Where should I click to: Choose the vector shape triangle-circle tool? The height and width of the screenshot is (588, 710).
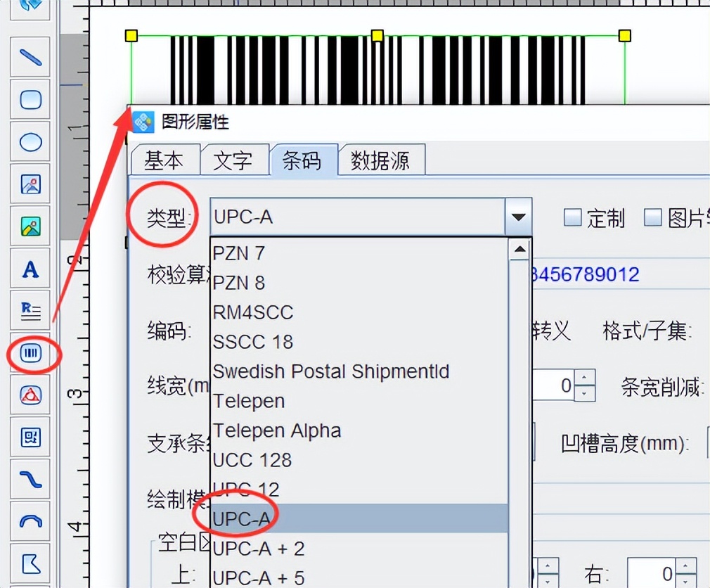click(30, 395)
